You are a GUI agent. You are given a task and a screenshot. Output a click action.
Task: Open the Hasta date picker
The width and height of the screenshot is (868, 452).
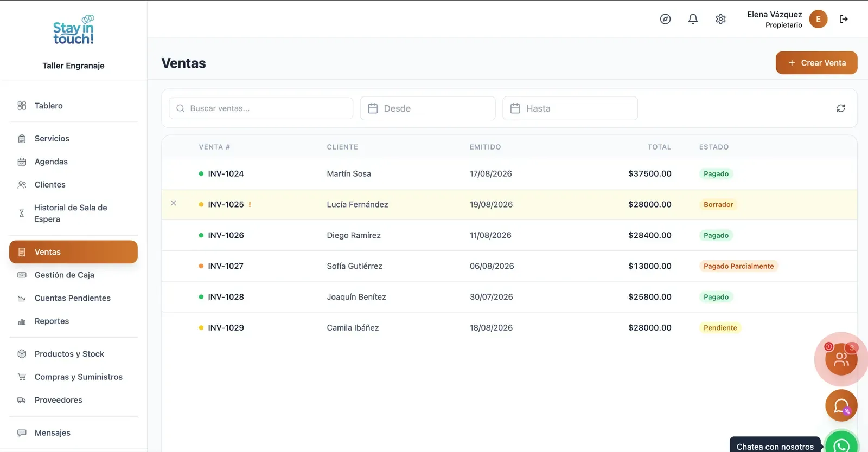click(570, 108)
